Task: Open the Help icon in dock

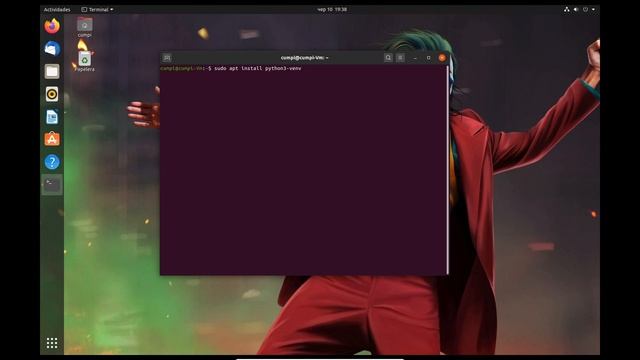Action: [x=52, y=162]
